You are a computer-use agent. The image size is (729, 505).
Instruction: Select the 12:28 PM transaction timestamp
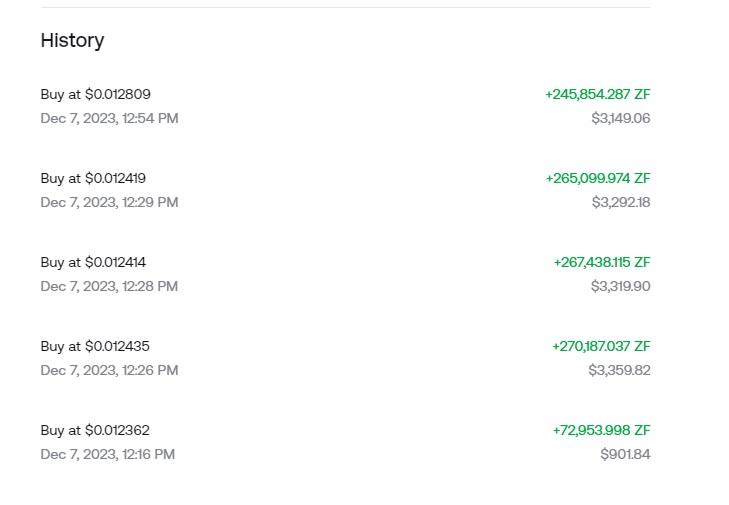click(109, 286)
